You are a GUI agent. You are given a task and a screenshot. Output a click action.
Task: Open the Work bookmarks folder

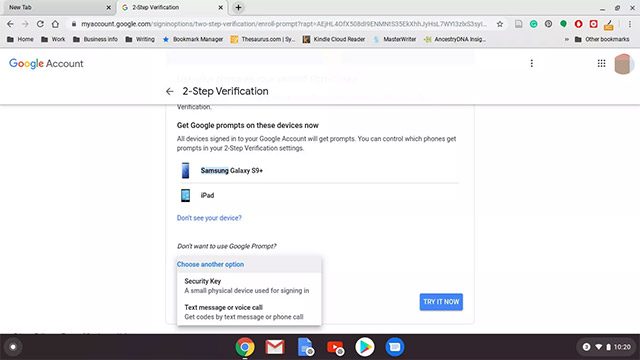(53, 39)
